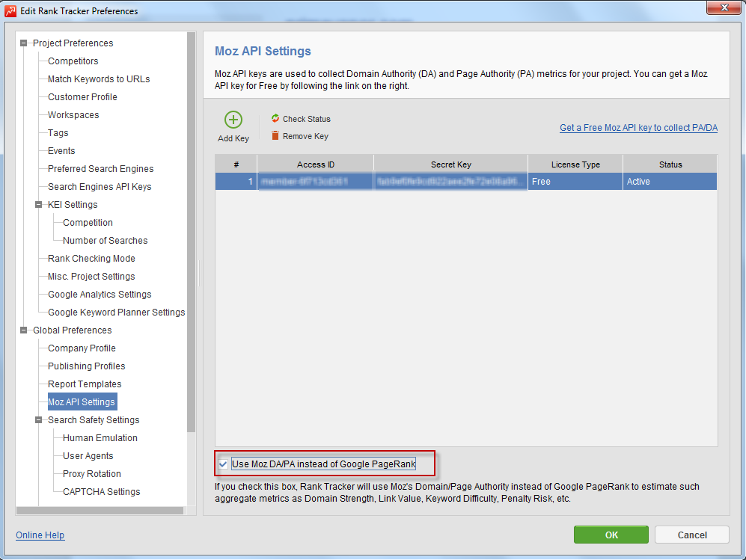Go to Workspaces preferences

pyautogui.click(x=73, y=115)
